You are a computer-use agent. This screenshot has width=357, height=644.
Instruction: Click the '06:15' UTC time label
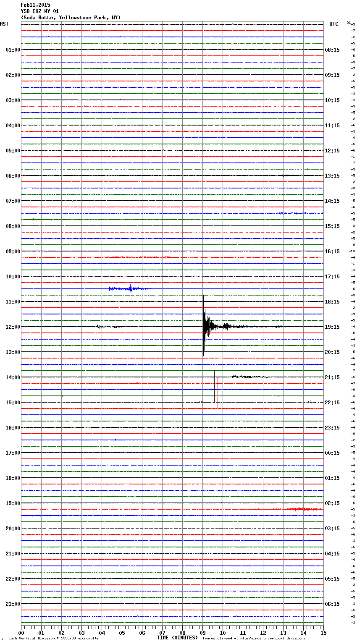point(332,604)
